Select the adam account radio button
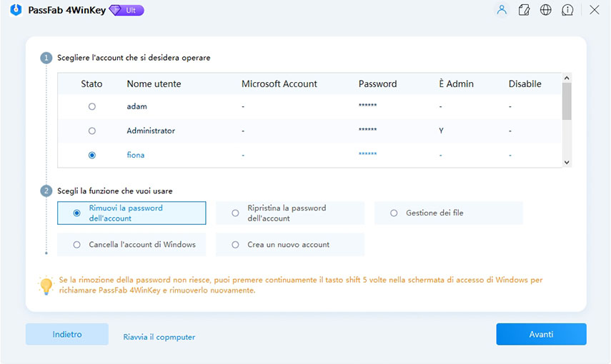This screenshot has height=364, width=611. click(x=91, y=106)
